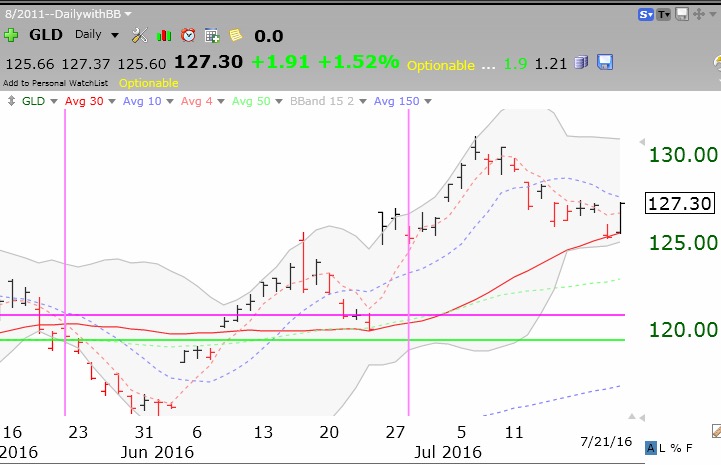Screen dimensions: 721x465
Task: Click the 127.30 current price box on scale
Action: point(680,203)
